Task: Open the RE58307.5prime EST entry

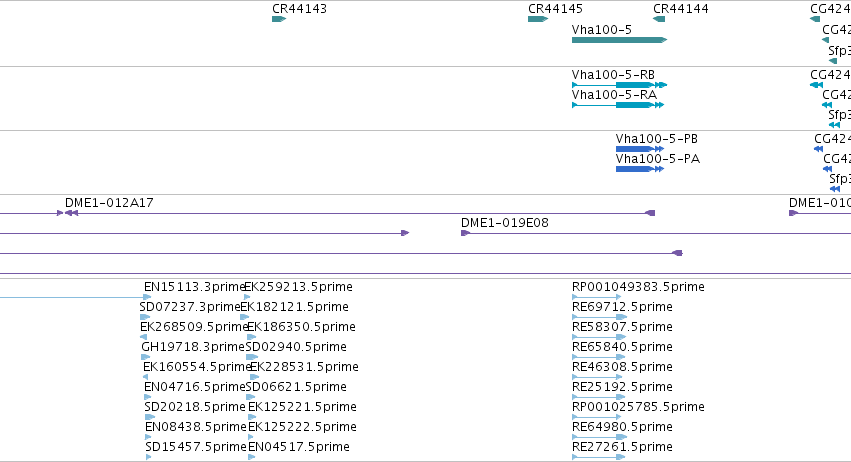Action: click(x=622, y=327)
